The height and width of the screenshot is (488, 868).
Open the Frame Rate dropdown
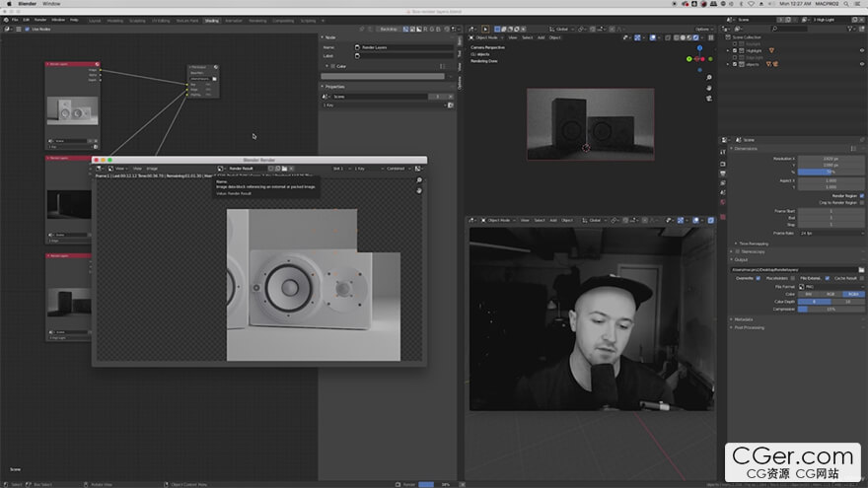[x=831, y=233]
